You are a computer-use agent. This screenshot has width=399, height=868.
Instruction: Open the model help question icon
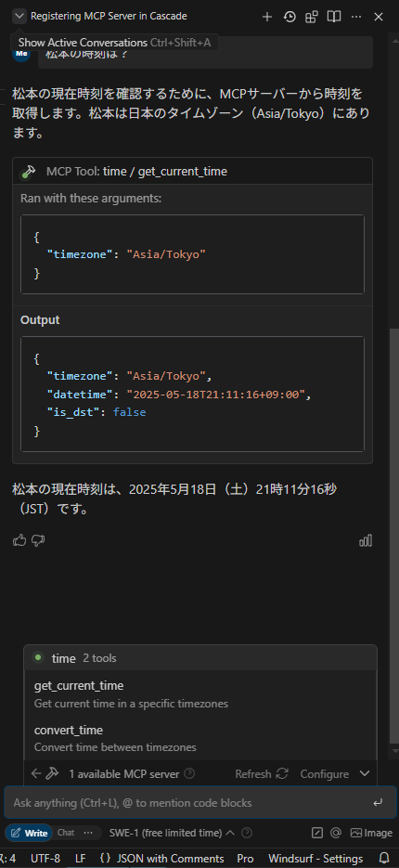pyautogui.click(x=247, y=833)
